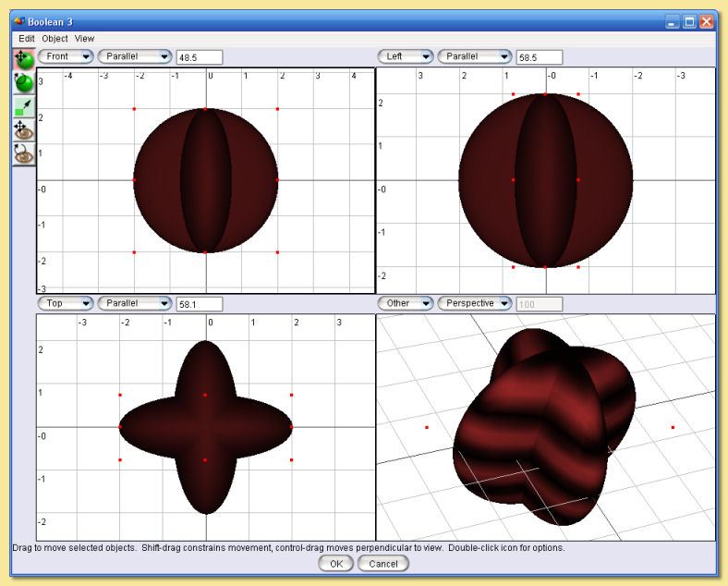Click the sphere in the Left view
Viewport: 728px width, 586px height.
(x=545, y=180)
